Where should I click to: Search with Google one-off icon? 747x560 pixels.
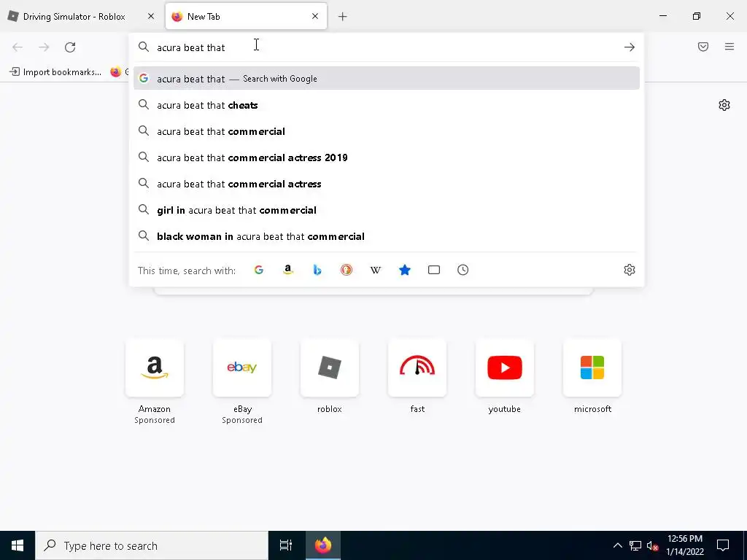(259, 270)
